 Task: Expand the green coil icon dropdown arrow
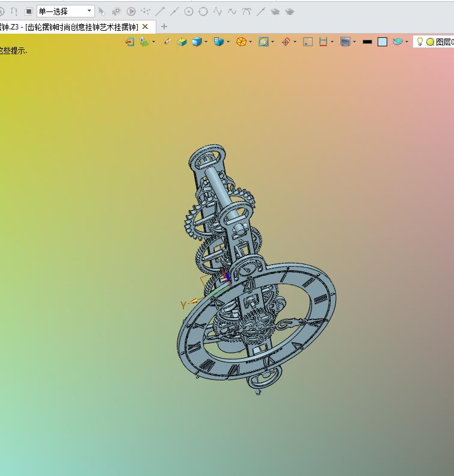tap(154, 42)
